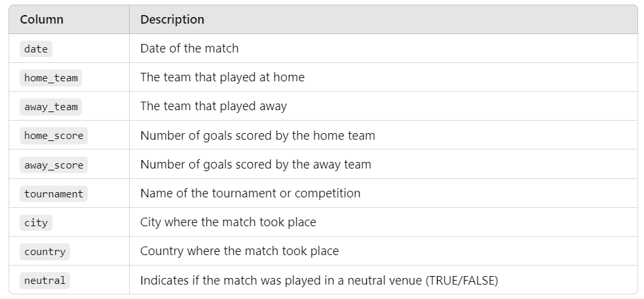Click the Description header cell
The image size is (644, 299).
point(384,19)
